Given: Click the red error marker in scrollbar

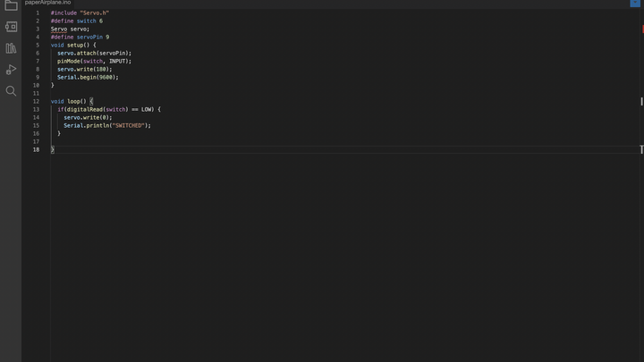Looking at the screenshot, I should (x=642, y=29).
